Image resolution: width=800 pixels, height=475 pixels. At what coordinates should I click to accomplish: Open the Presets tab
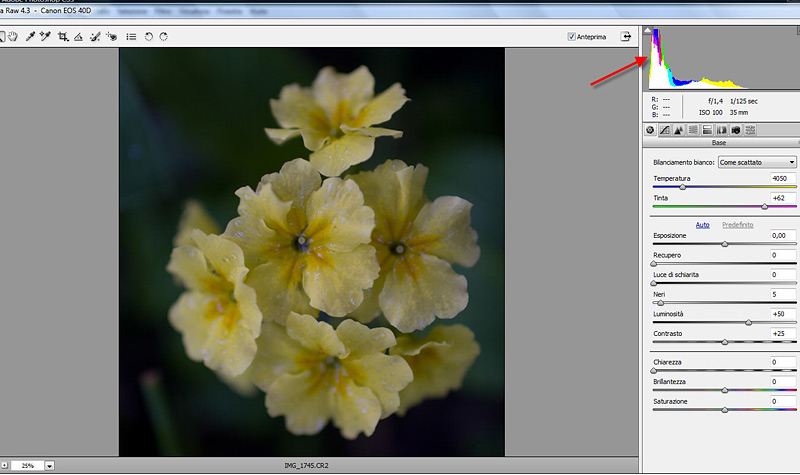pos(750,130)
